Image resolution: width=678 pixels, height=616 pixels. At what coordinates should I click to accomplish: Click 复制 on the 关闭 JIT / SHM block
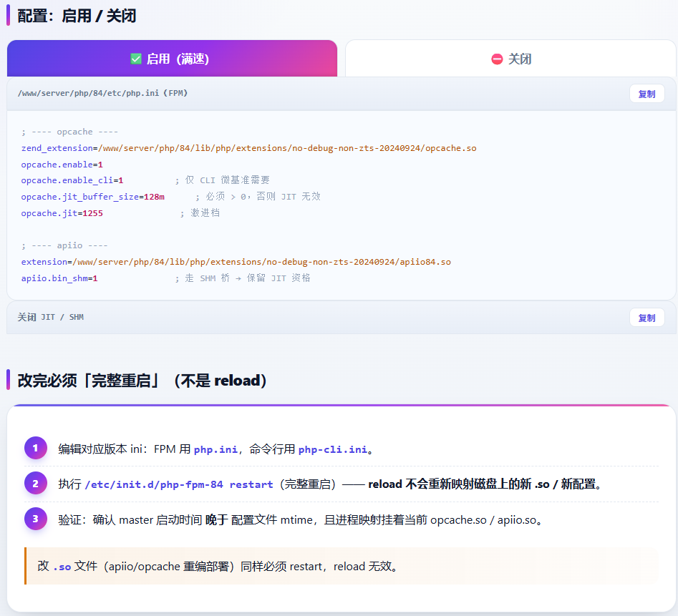coord(647,318)
